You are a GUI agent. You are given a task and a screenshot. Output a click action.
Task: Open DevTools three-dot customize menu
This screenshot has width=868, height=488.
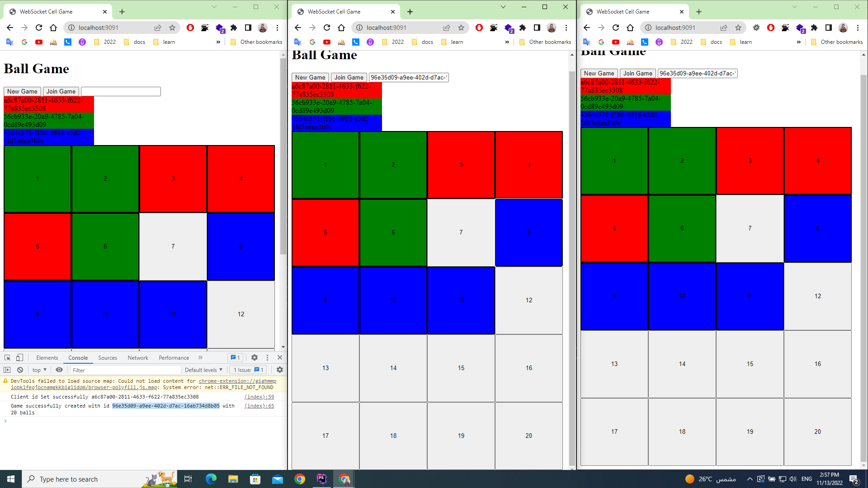click(267, 357)
